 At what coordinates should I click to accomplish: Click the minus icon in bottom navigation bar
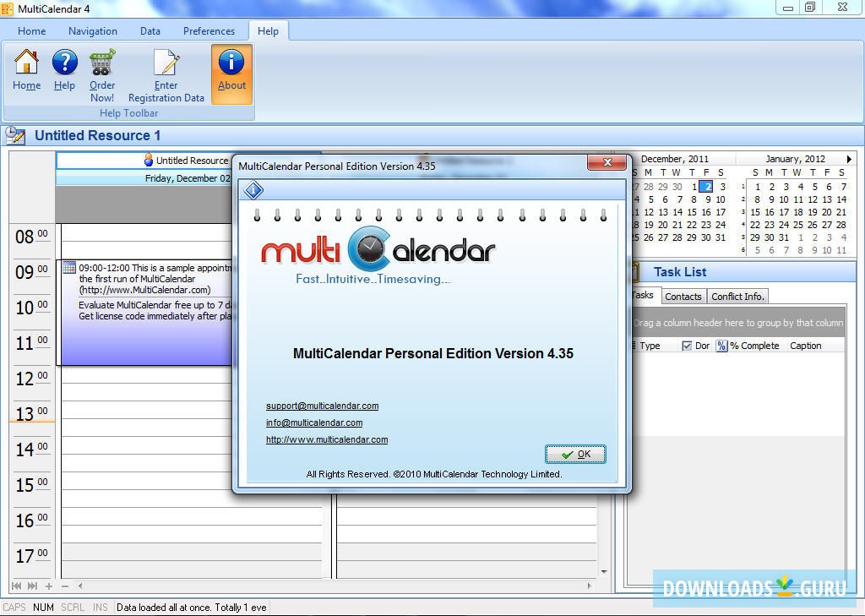[65, 586]
